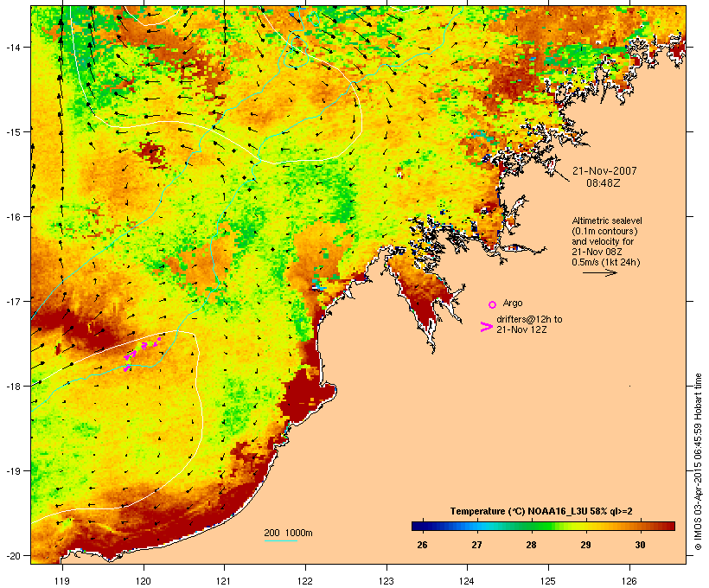Click the '21-Nov 08Z' legend text

597,252
